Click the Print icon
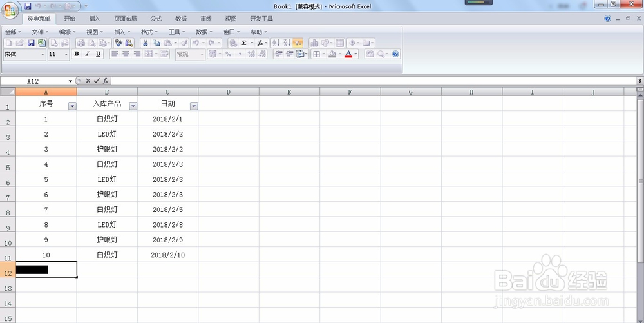 [x=81, y=43]
